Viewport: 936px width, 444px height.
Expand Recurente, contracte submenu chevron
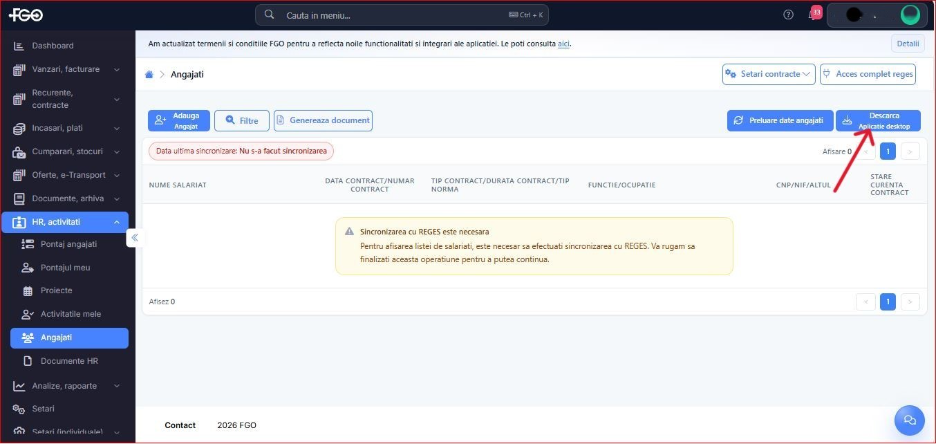coord(116,99)
